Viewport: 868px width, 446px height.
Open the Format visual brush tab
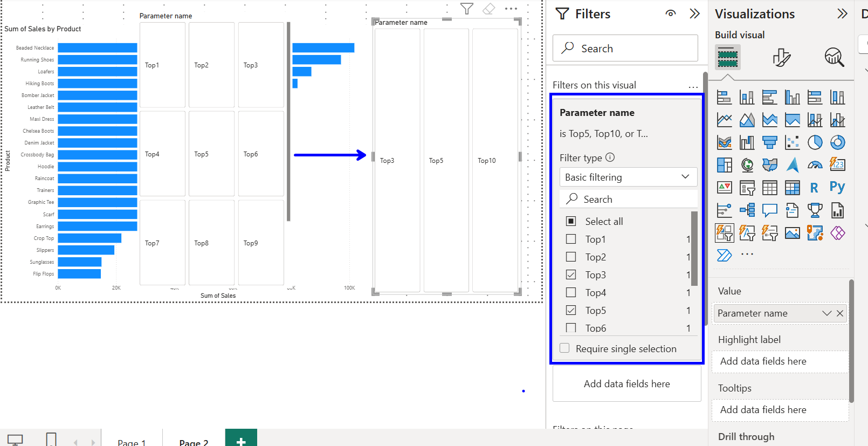pyautogui.click(x=781, y=57)
